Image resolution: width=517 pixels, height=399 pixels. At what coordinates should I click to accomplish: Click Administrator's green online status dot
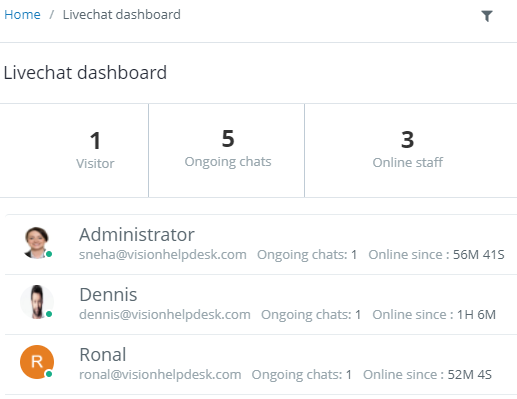click(49, 254)
